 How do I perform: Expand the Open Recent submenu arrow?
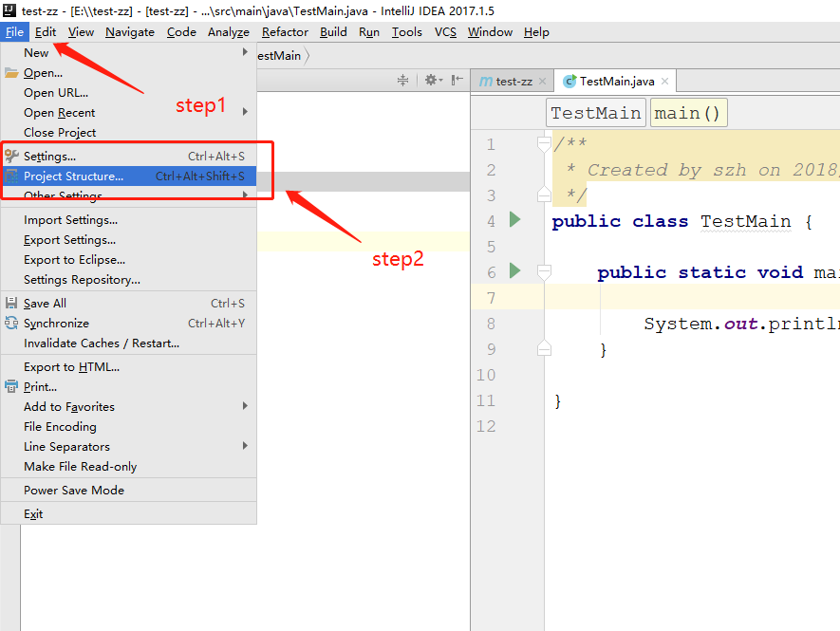pyautogui.click(x=245, y=112)
